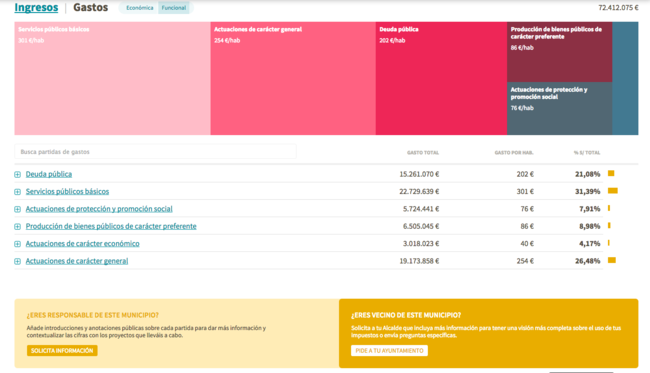Click the Actuaciones de protección treemap block
This screenshot has height=373, width=650.
[560, 109]
